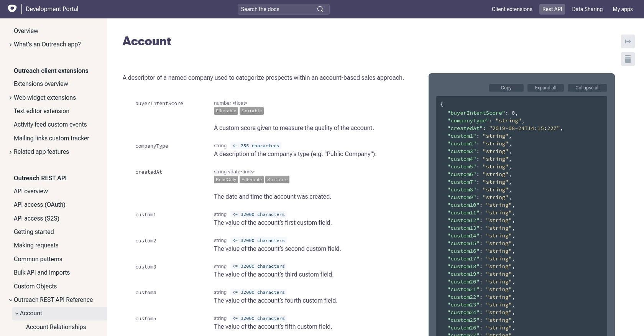Click buyerIntentScore field name
Viewport: 644px width, 336px height.
159,104
